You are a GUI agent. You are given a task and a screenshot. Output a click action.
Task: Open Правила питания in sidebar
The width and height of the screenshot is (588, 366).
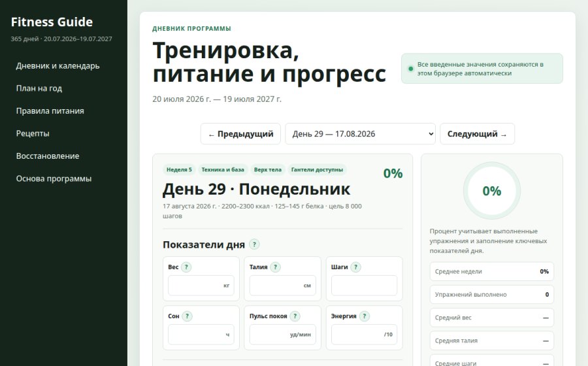click(x=50, y=111)
